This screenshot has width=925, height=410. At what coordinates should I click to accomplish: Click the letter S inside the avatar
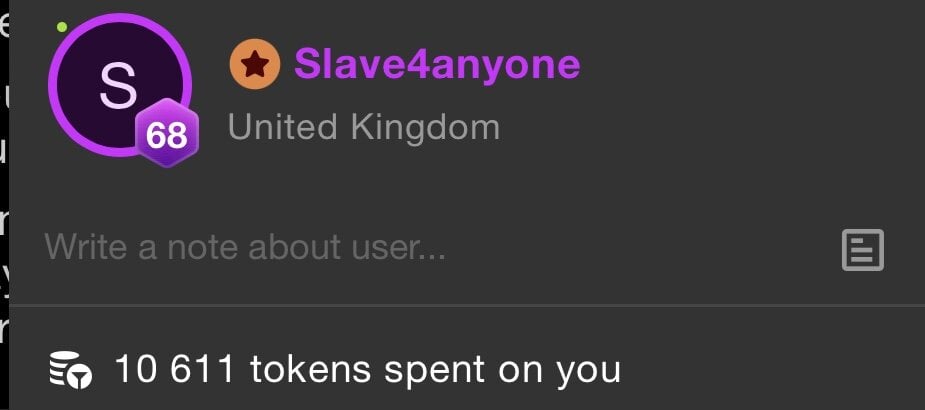(x=118, y=86)
